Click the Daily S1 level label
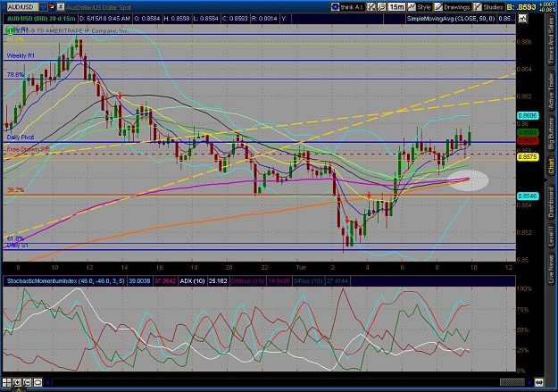Screen dimensions: 558x392 click(18, 246)
